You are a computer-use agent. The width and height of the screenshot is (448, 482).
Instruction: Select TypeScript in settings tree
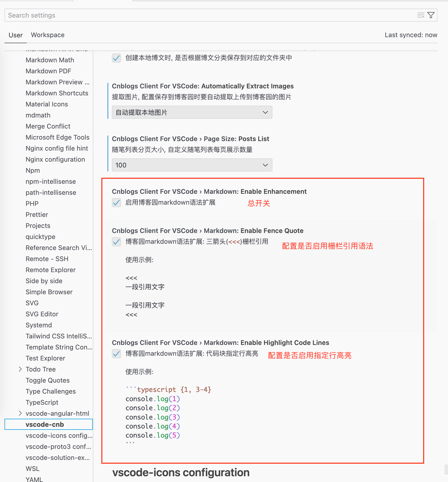click(x=42, y=402)
